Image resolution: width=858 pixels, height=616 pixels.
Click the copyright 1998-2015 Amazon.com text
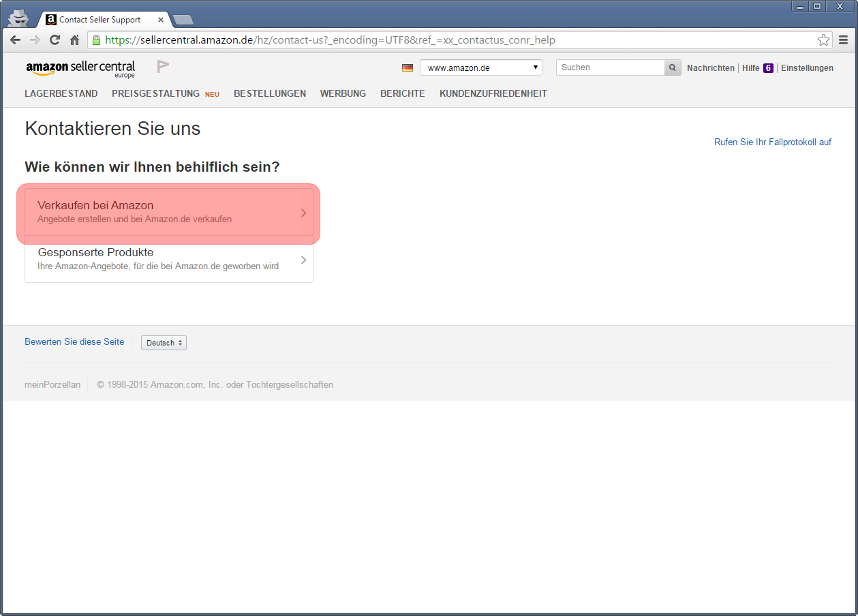pyautogui.click(x=215, y=385)
